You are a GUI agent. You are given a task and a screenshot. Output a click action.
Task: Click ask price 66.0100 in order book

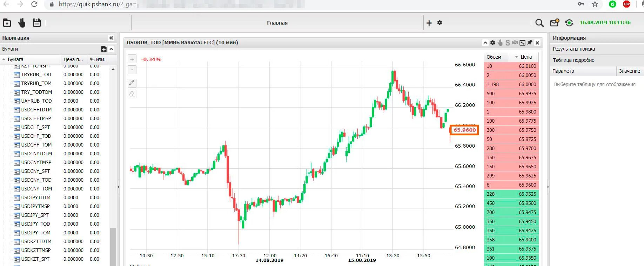click(527, 66)
